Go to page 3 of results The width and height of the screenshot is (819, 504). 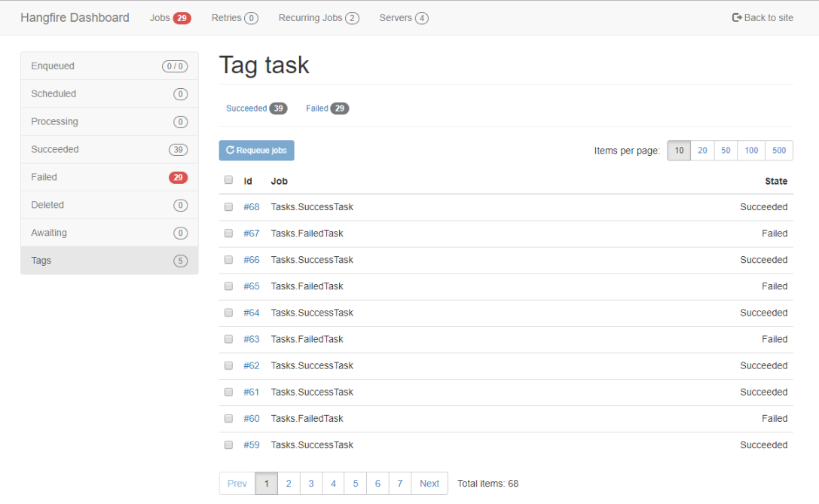310,484
